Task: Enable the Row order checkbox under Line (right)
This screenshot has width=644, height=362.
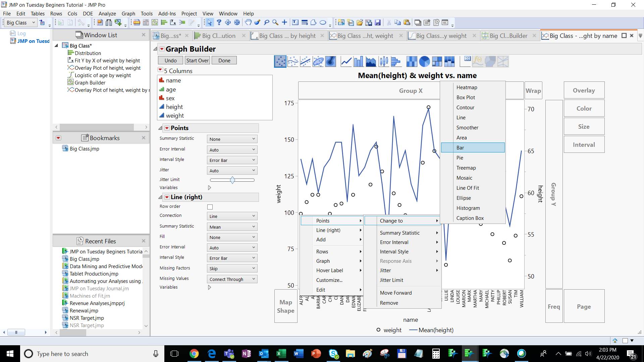Action: (x=210, y=207)
